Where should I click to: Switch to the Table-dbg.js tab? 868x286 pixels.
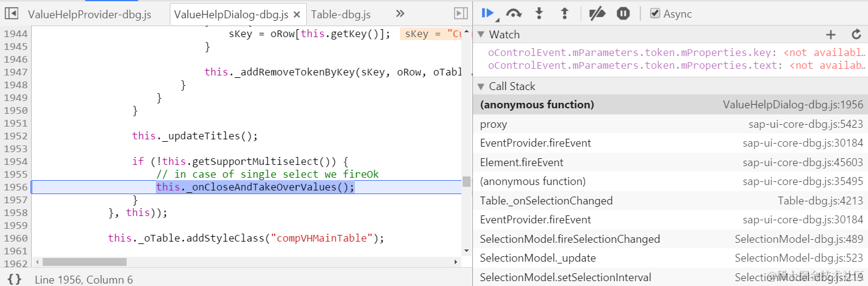(x=341, y=15)
